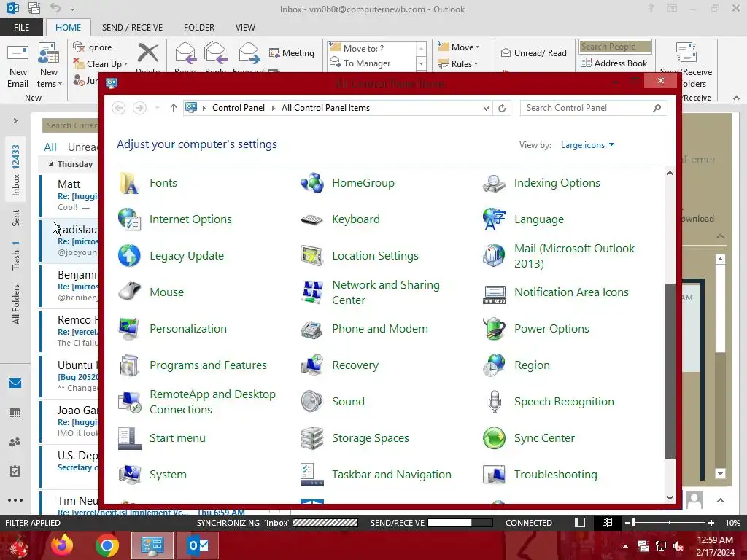
Task: Open the Storage Spaces icon
Action: point(311,438)
